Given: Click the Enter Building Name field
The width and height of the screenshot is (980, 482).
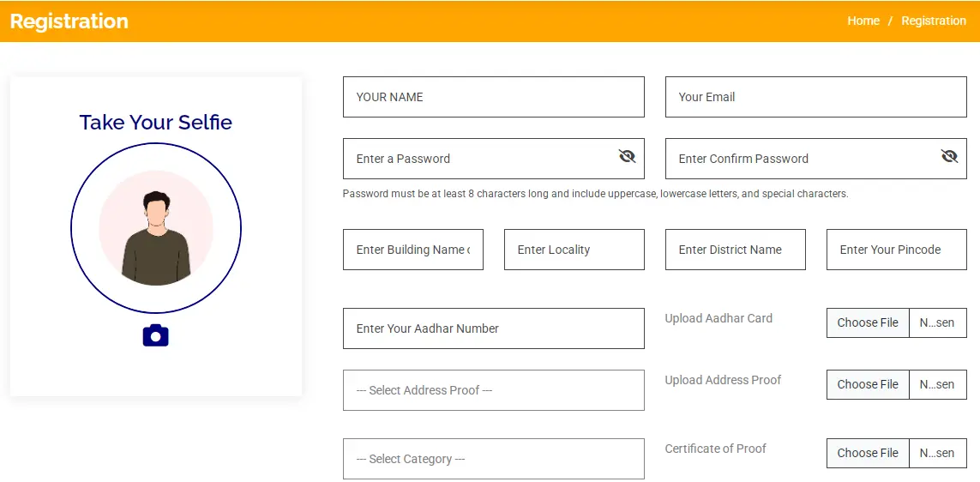Looking at the screenshot, I should [412, 250].
